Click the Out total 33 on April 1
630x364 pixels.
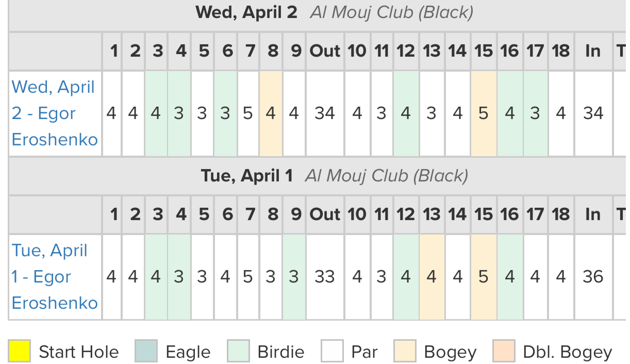click(325, 277)
